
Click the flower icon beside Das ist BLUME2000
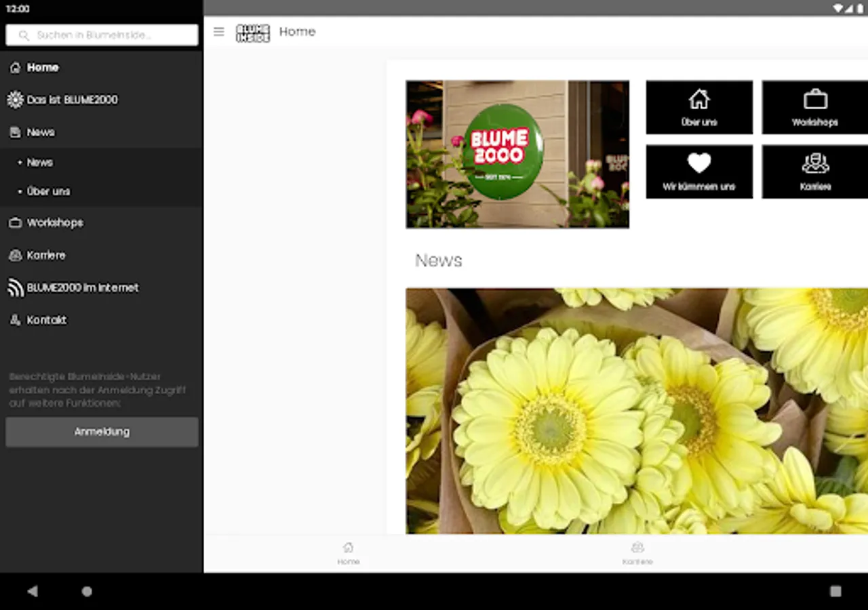point(15,100)
